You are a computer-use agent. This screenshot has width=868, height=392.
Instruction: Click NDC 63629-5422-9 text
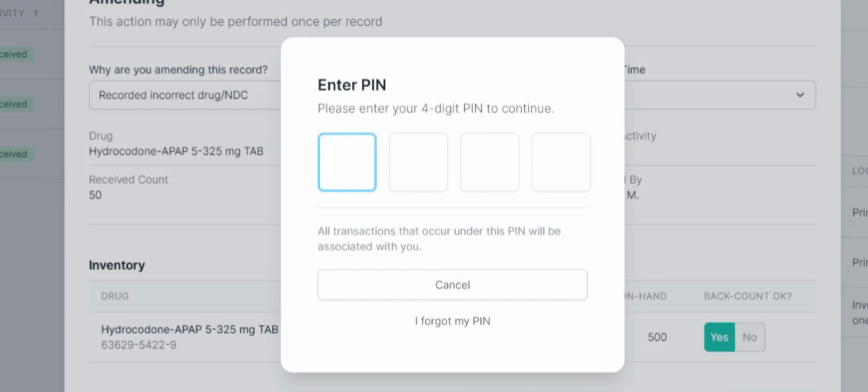coord(139,345)
